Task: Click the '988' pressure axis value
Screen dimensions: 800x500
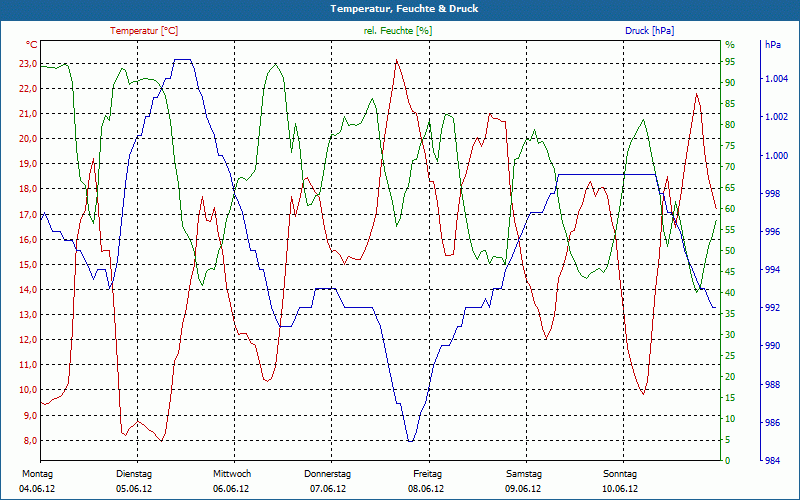Action: click(771, 384)
